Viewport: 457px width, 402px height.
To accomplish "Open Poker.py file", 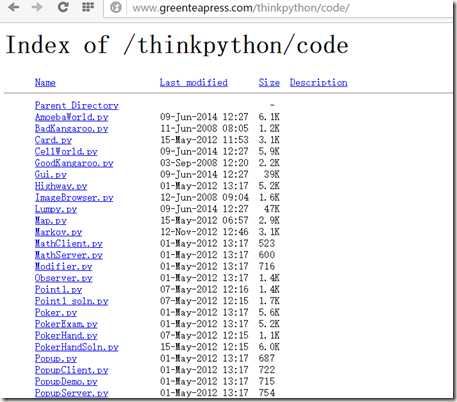I will 56,313.
